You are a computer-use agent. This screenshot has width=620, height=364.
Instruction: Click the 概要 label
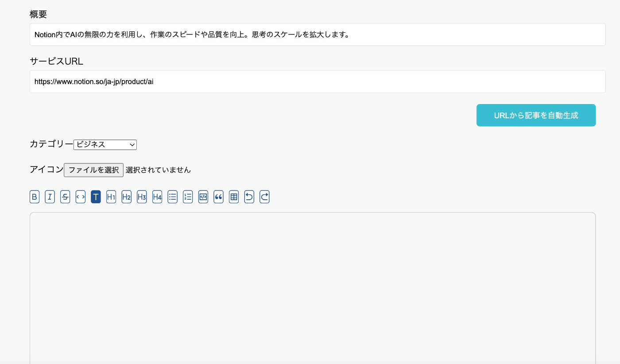pos(38,14)
